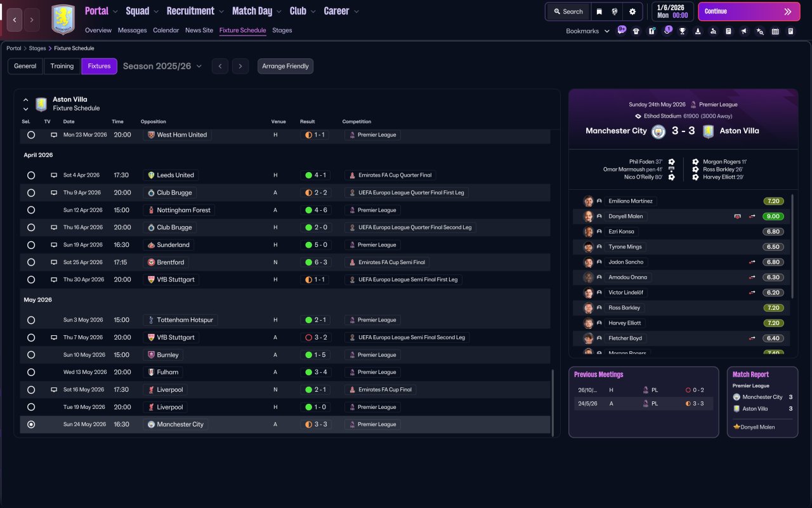Select the Tottenham Hotspur fixture radio button

tap(31, 320)
